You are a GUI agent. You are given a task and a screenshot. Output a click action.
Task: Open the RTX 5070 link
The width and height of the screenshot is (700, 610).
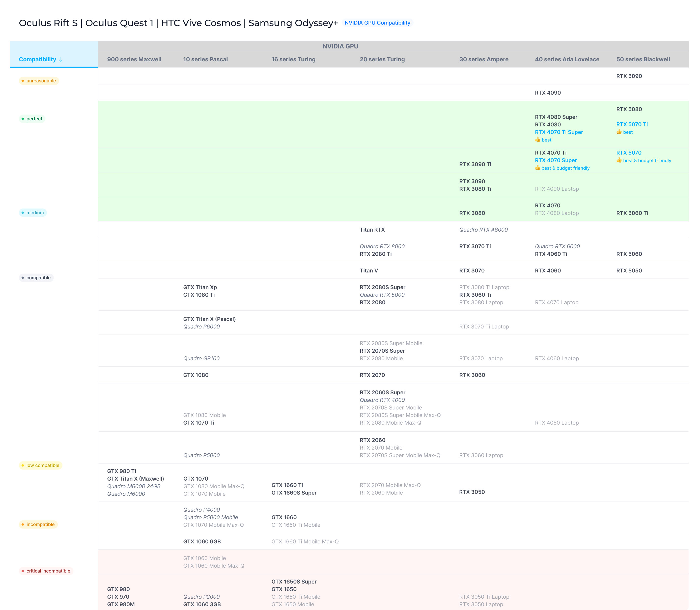(629, 153)
